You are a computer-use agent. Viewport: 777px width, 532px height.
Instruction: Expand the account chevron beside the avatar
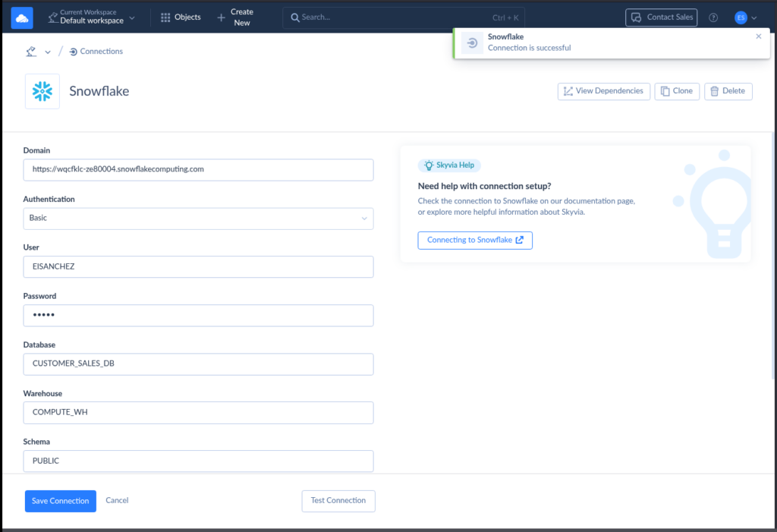[753, 18]
